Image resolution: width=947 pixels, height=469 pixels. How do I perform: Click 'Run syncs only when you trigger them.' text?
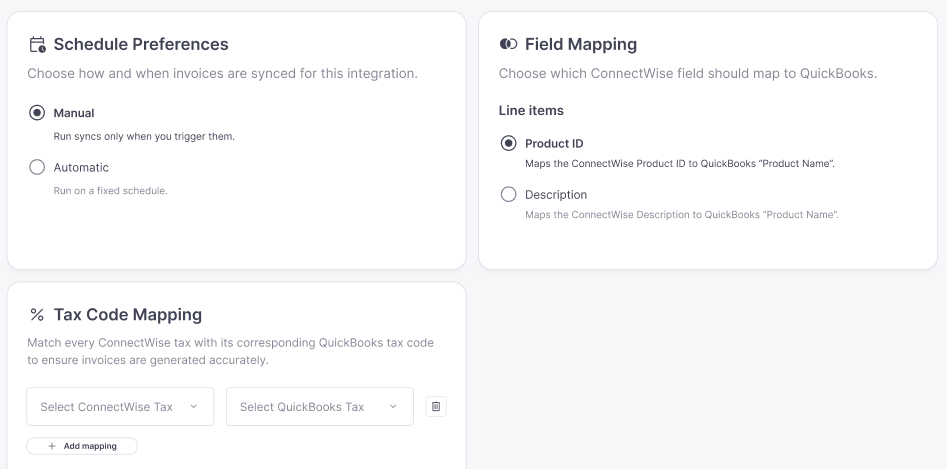(x=144, y=136)
